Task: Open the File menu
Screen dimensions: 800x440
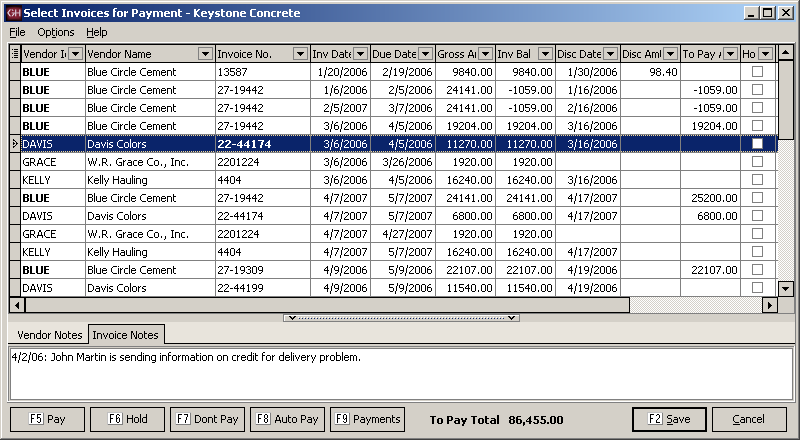Action: click(x=17, y=32)
